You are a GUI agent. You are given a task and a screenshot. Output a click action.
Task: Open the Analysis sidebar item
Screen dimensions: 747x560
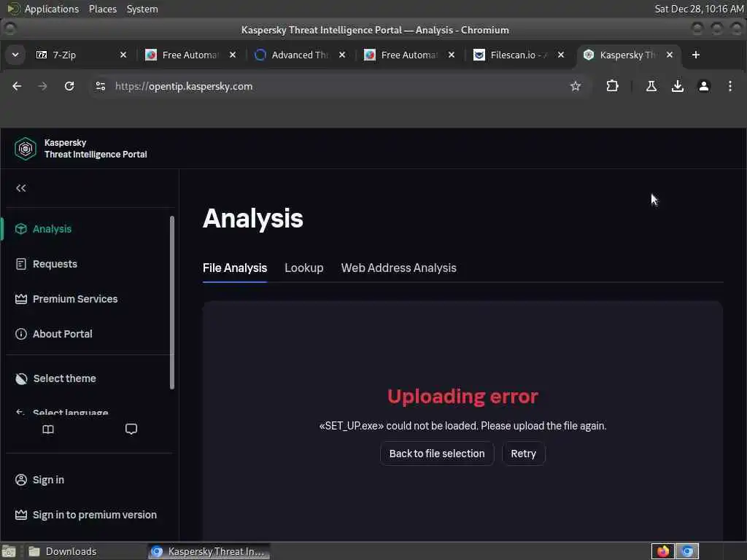[x=52, y=229]
